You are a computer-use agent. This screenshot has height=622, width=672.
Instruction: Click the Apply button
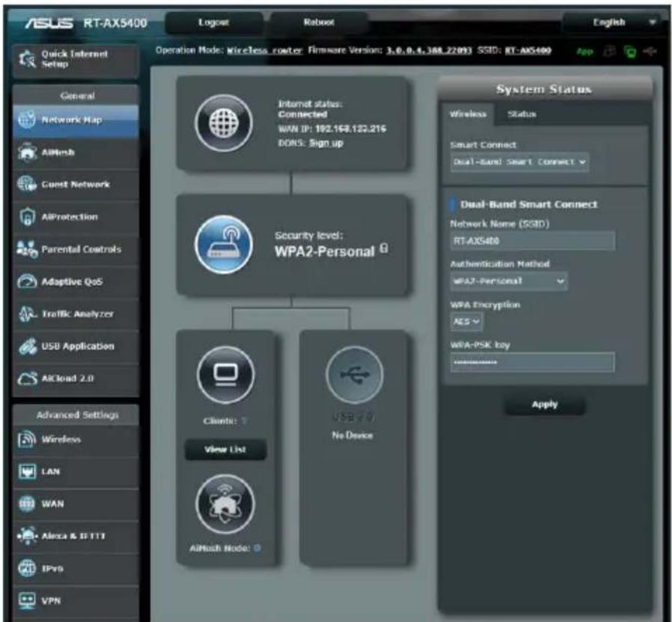tap(545, 404)
